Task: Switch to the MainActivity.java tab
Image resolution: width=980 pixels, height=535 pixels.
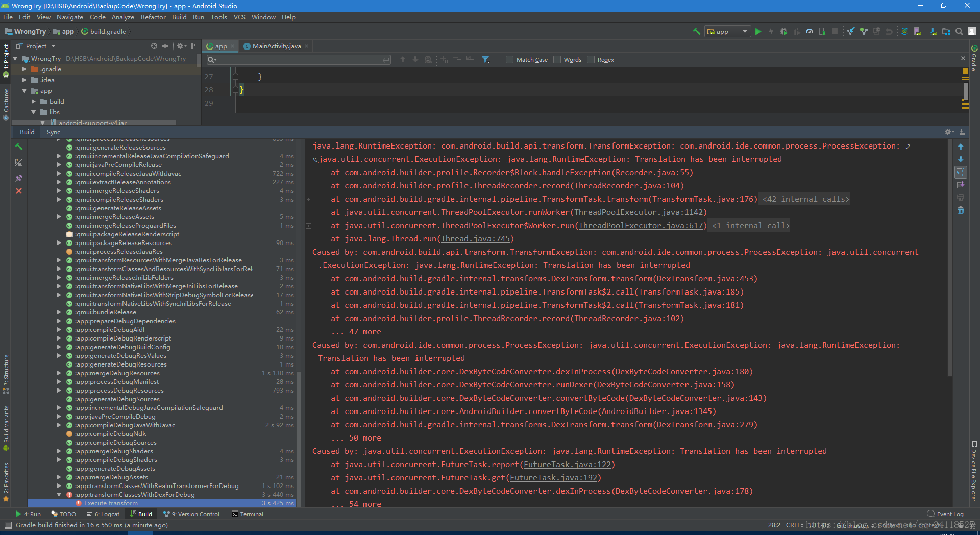Action: (x=277, y=46)
